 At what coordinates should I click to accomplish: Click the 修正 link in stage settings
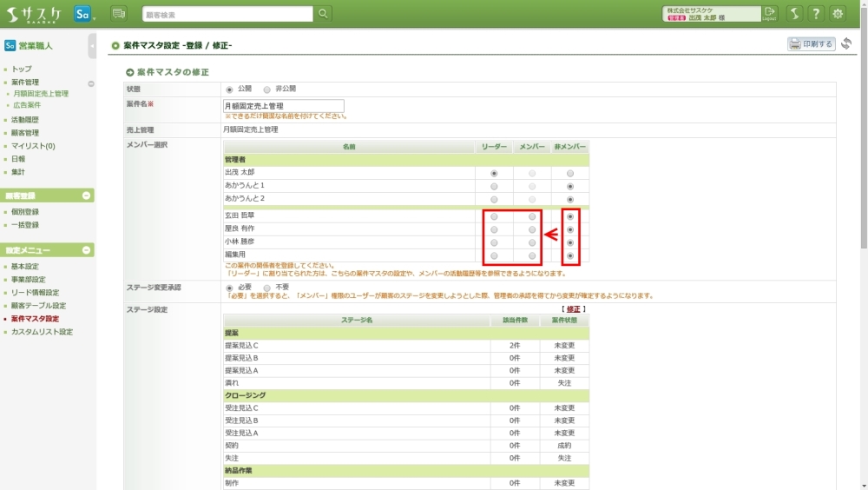(573, 309)
